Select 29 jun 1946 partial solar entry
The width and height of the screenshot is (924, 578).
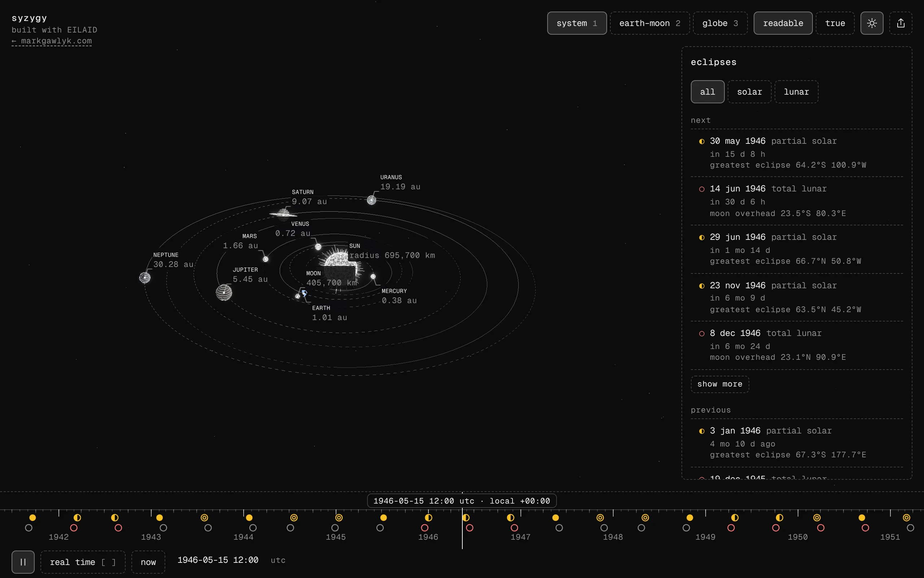[797, 249]
